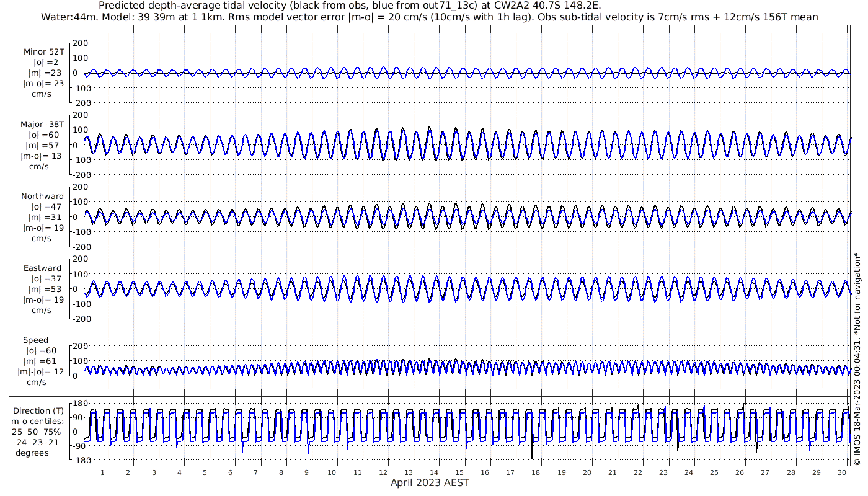The width and height of the screenshot is (868, 496).
Task: Click the 'm-o centiles:' text
Action: pos(38,422)
